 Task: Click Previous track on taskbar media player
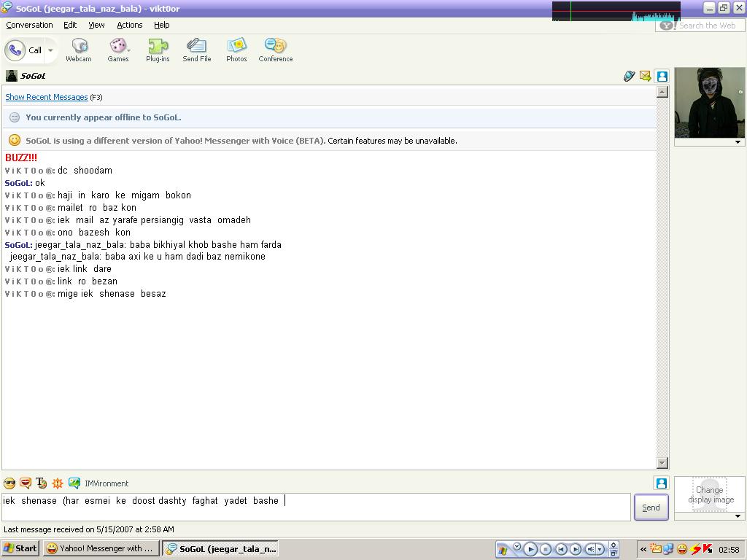point(561,549)
